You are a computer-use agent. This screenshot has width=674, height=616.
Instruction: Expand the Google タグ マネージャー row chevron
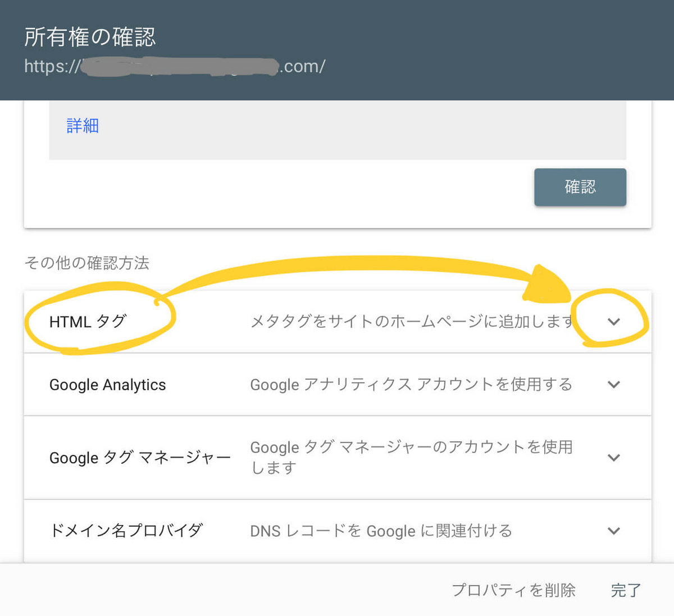tap(614, 458)
